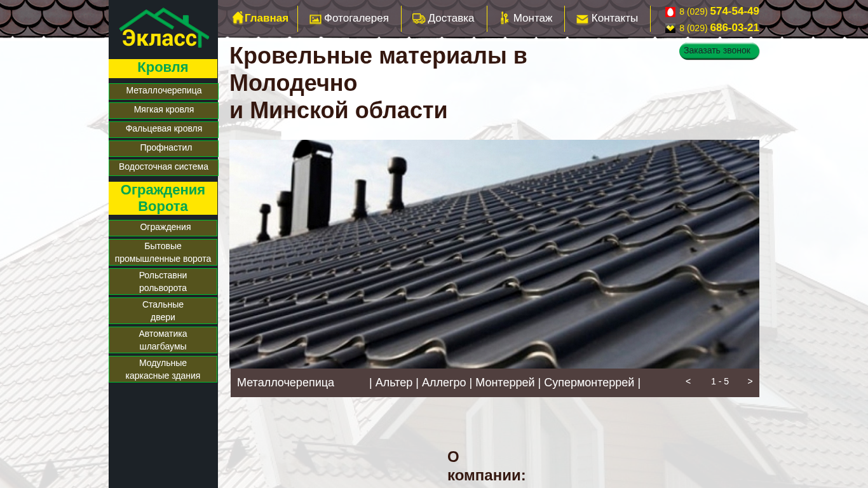
Task: Open the Контакты menu item
Action: click(614, 18)
